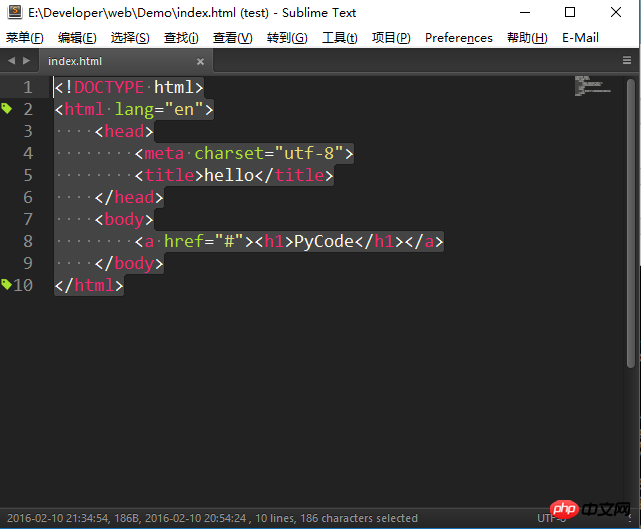
Task: Click the opening body tag on line 7
Action: tap(124, 220)
